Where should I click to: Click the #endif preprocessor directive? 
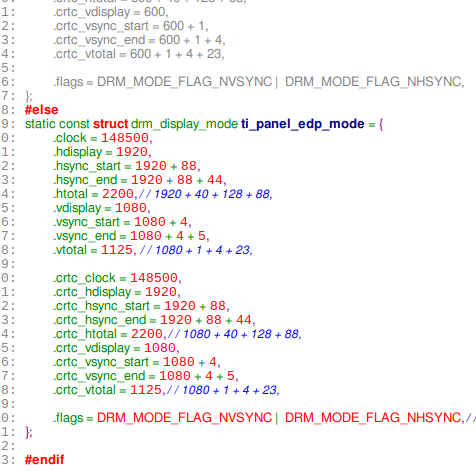coord(44,460)
